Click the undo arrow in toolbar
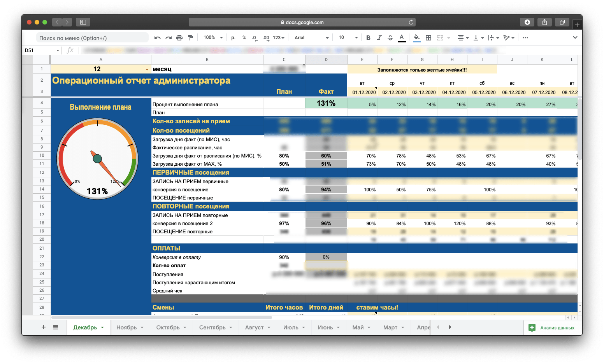 pos(157,38)
